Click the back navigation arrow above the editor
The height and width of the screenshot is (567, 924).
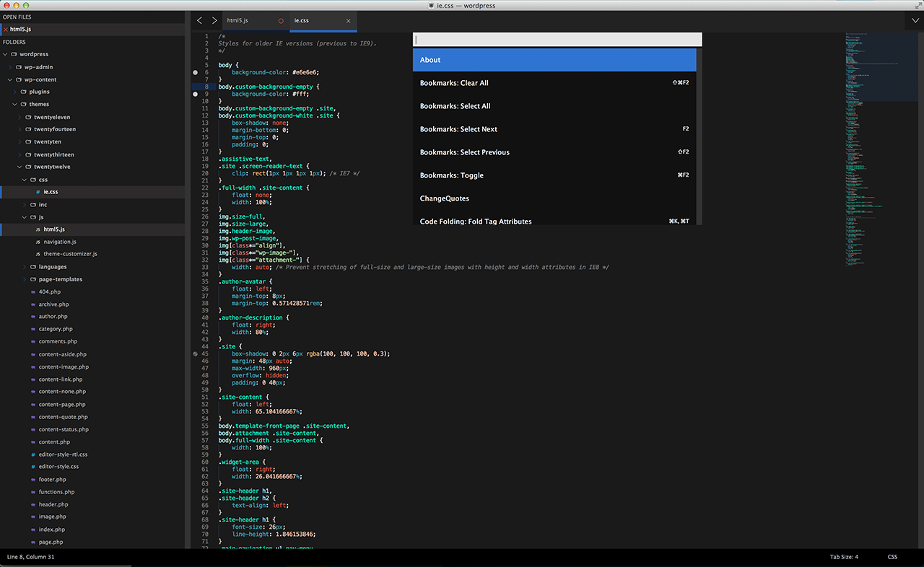[199, 20]
